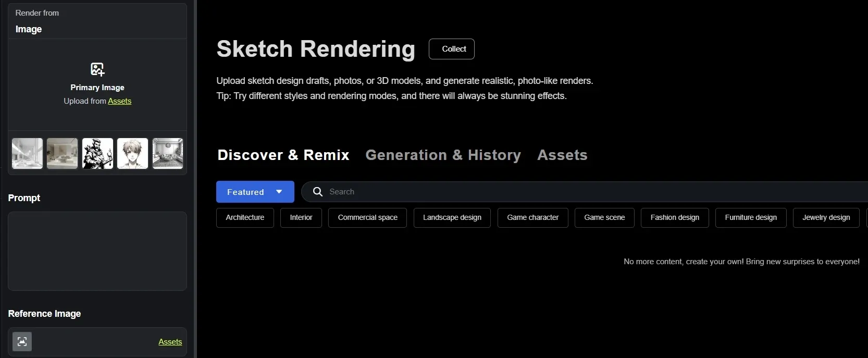Filter by Interior category
This screenshot has width=868, height=358.
301,217
